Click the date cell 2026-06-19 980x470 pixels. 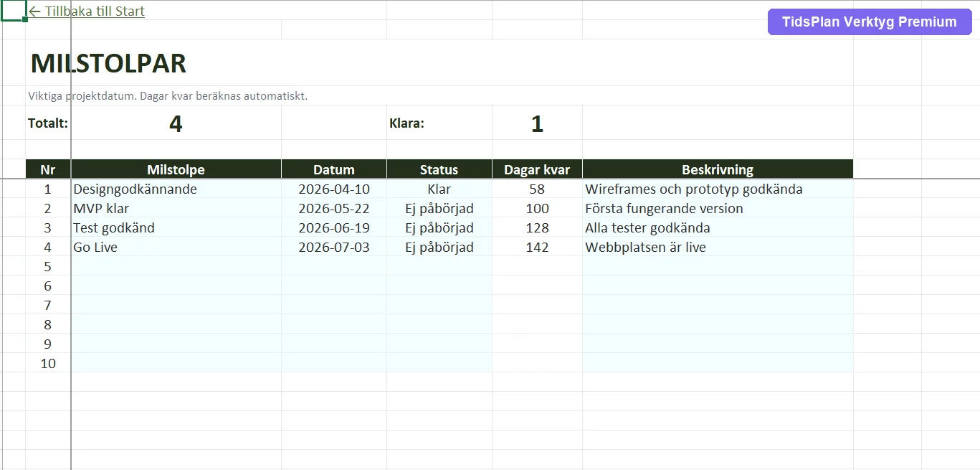[334, 227]
